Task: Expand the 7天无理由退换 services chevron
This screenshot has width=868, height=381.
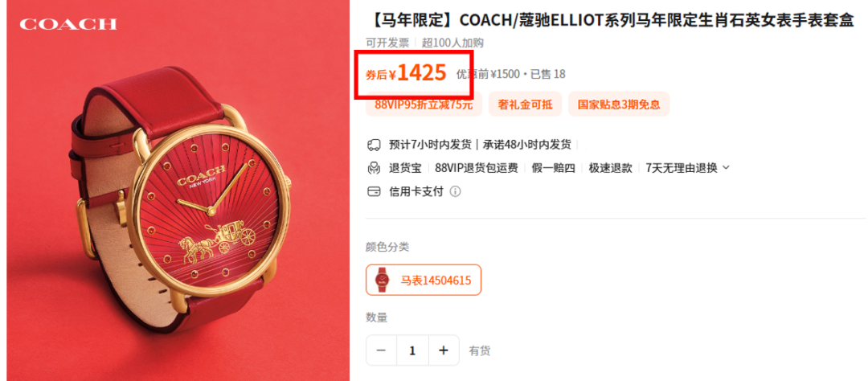Action: point(727,168)
